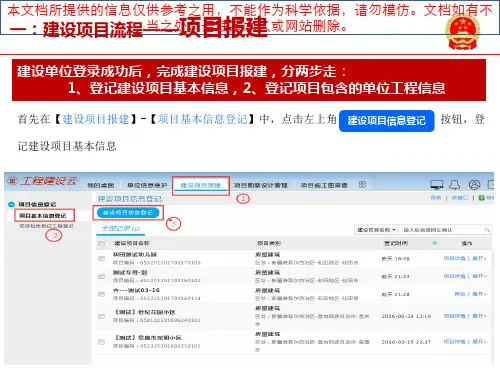Open the notification bell icon
The height and width of the screenshot is (375, 500).
[455, 184]
